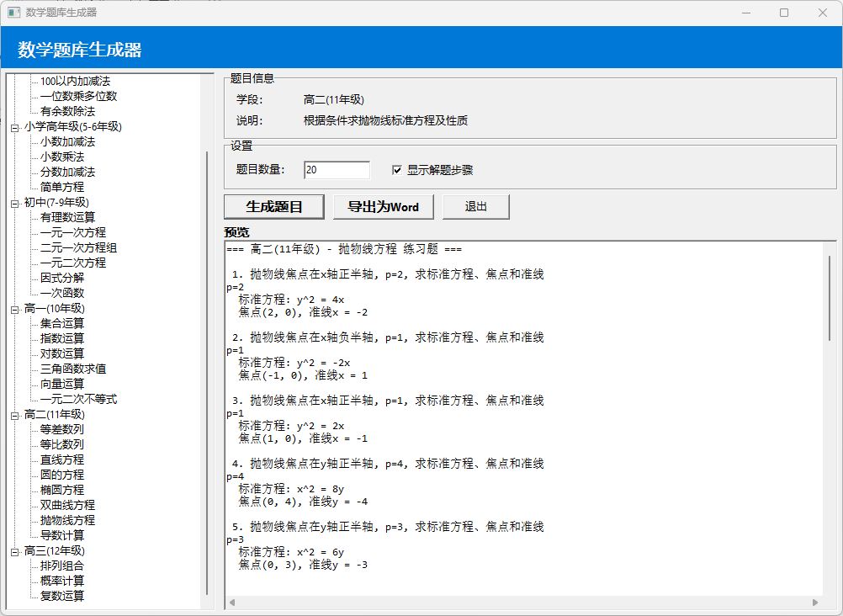The width and height of the screenshot is (843, 616).
Task: Collapse the 高三(12年级) tree node
Action: pos(14,552)
